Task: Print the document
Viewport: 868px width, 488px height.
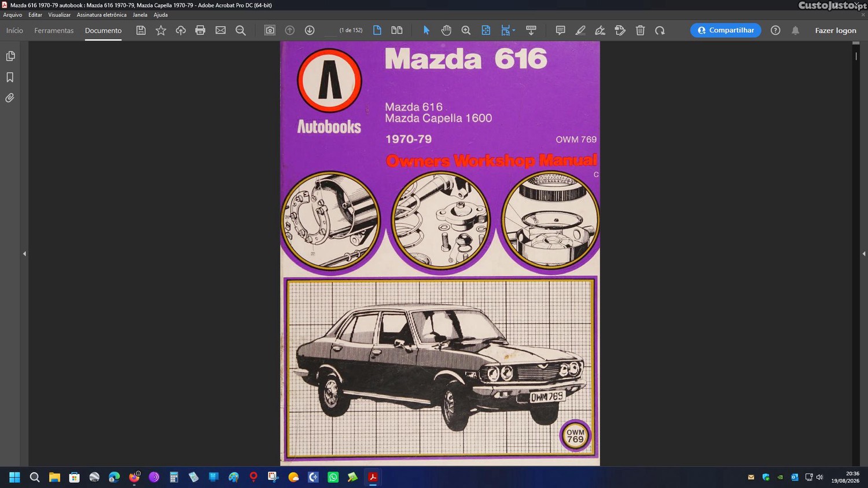Action: [x=200, y=30]
